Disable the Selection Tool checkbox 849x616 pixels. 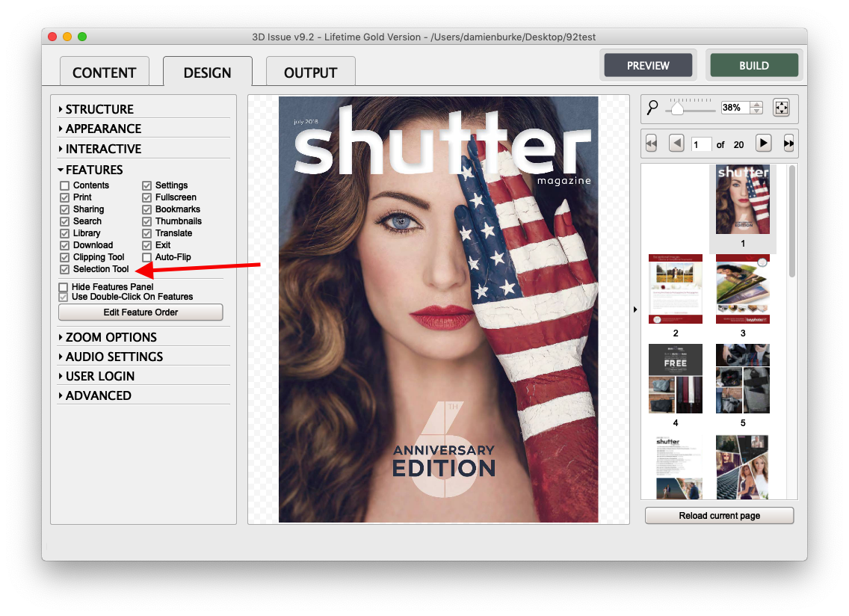click(x=64, y=269)
